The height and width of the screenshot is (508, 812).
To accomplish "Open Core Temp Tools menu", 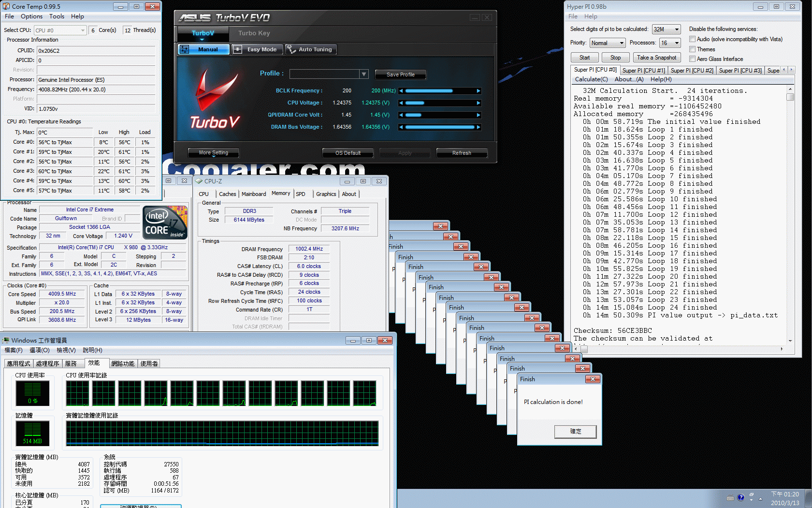I will coord(57,16).
